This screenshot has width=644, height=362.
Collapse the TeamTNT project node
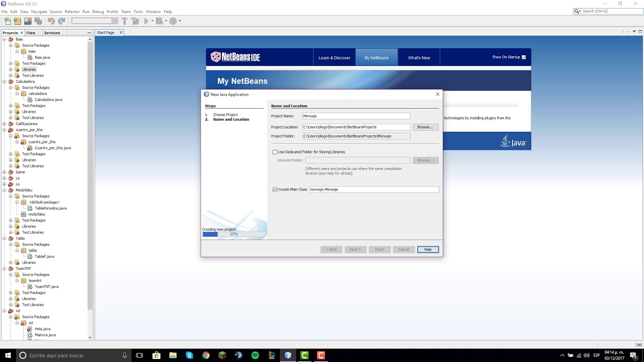(x=4, y=268)
